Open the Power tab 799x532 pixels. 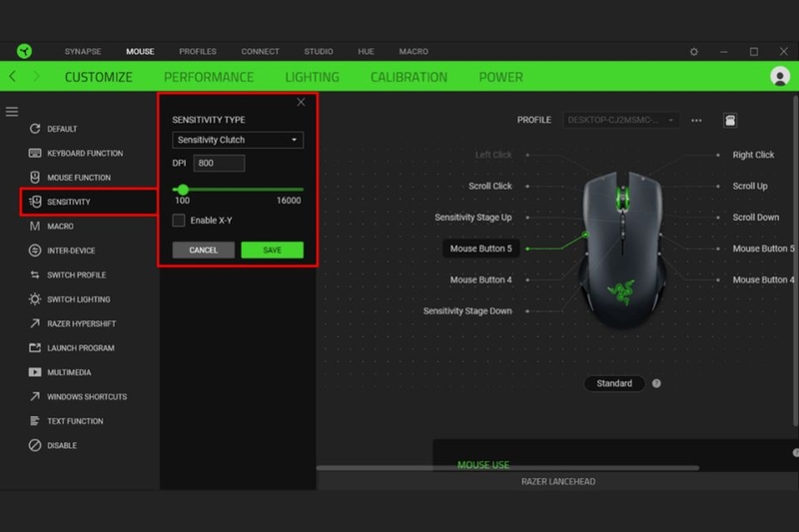[x=501, y=77]
